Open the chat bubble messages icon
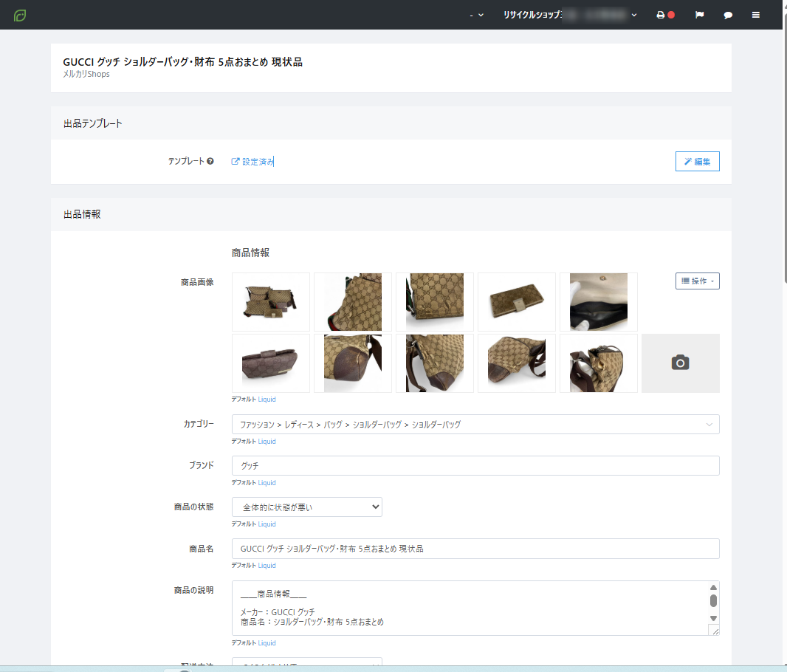The height and width of the screenshot is (672, 787). coord(728,15)
